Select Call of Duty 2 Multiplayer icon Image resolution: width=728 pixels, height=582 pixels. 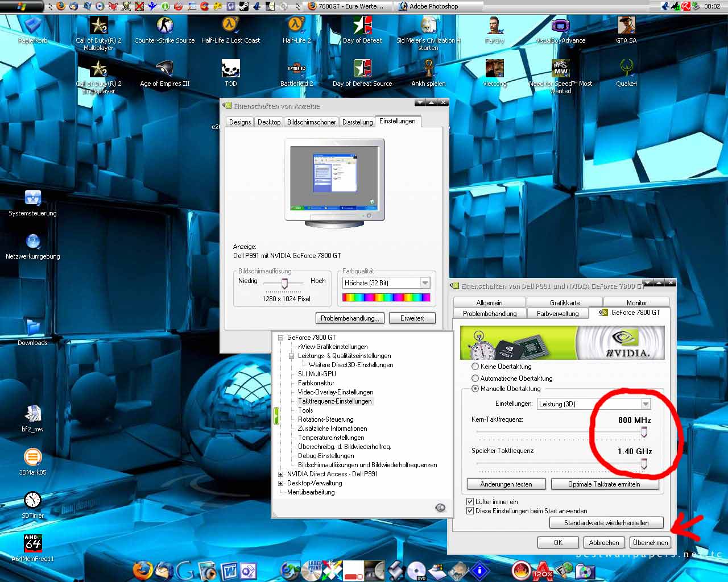(98, 26)
